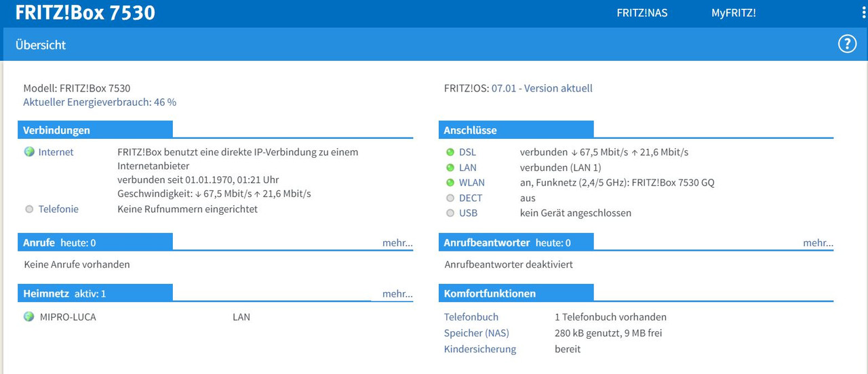The width and height of the screenshot is (868, 374).
Task: Click the grey USB status LED
Action: click(450, 213)
